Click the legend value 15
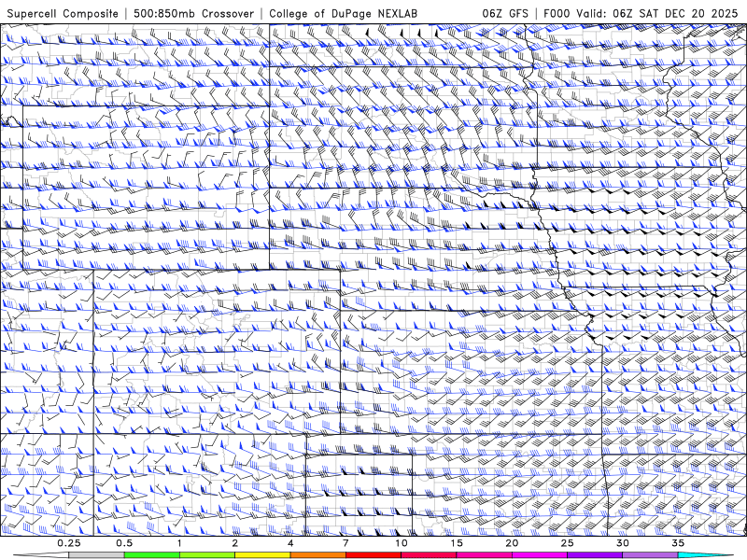This screenshot has height=560, width=747. click(457, 543)
